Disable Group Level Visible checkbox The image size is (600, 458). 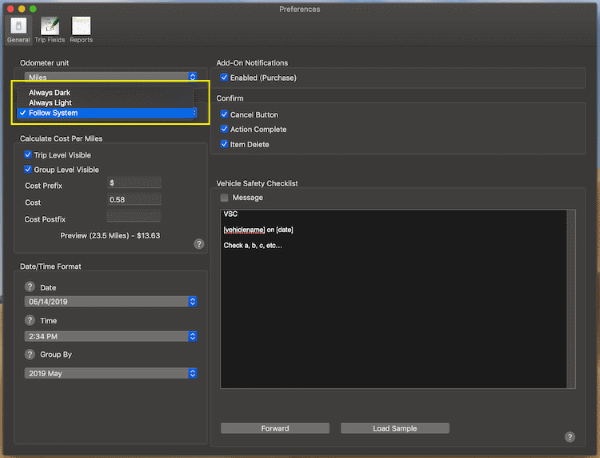[29, 169]
